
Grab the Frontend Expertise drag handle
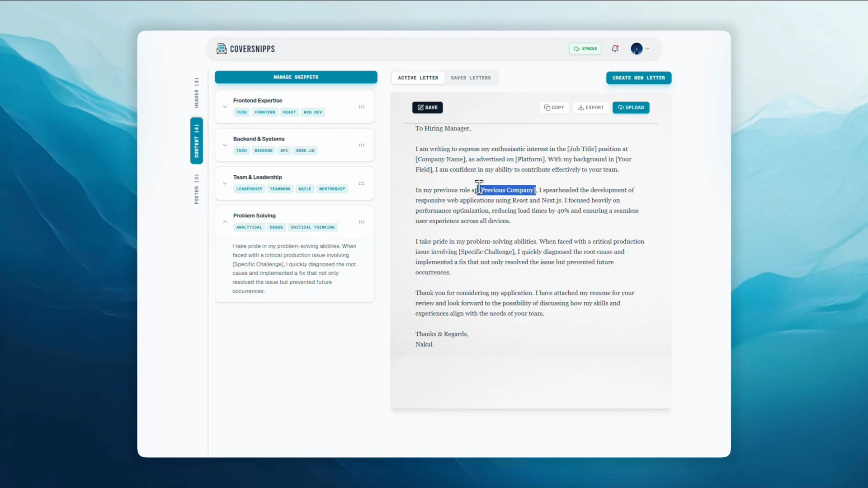(x=362, y=107)
